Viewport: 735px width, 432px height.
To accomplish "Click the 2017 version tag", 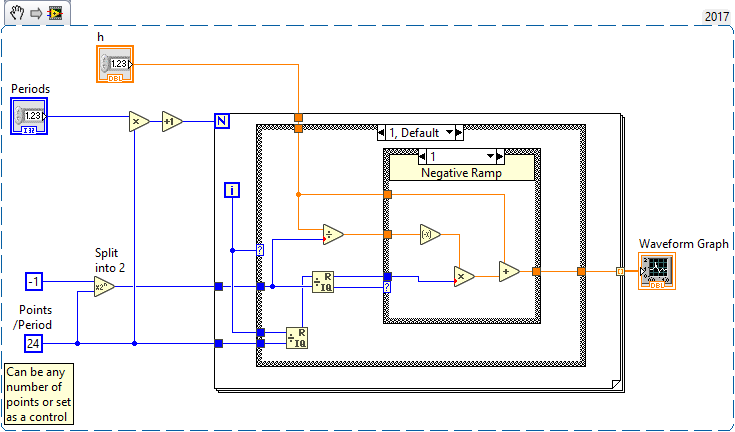I will (x=717, y=16).
